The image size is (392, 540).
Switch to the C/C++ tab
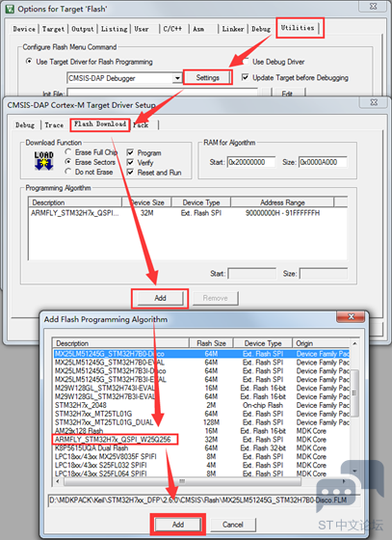coord(172,29)
